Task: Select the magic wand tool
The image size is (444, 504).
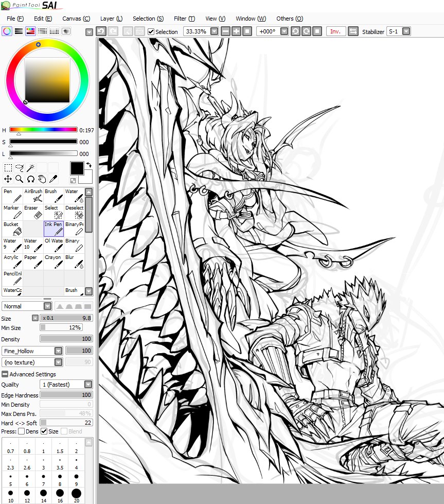Action: click(x=30, y=167)
